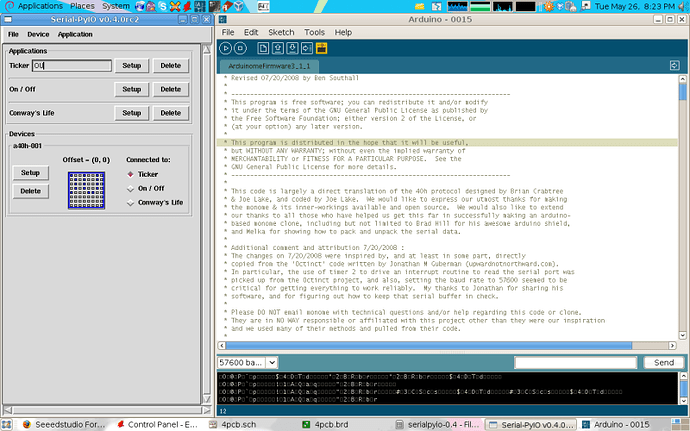Click the show desktop icon in bottom panel
This screenshot has width=690, height=431.
[7, 424]
